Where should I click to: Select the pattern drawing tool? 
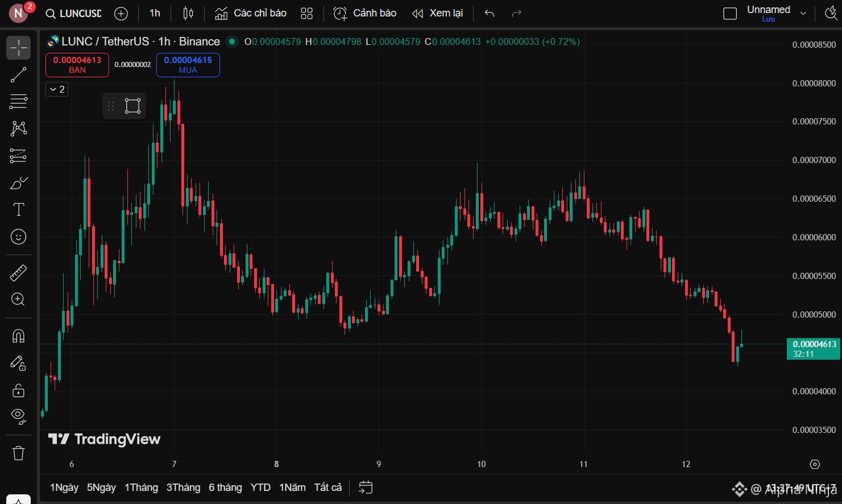coord(18,128)
